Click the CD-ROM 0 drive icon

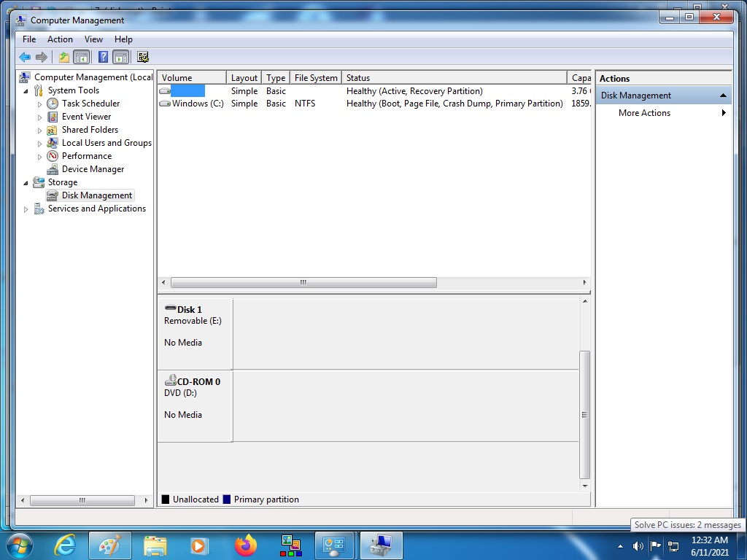click(171, 381)
